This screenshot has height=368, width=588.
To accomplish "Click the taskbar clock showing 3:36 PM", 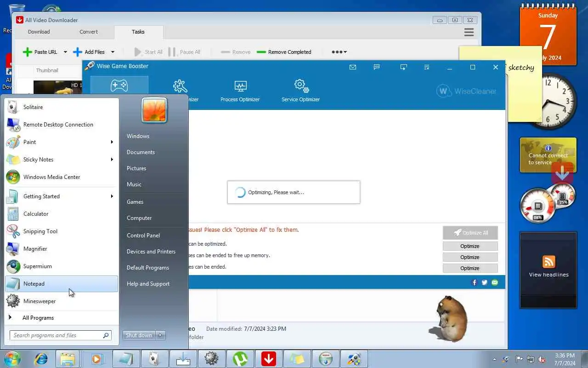I will [x=565, y=359].
